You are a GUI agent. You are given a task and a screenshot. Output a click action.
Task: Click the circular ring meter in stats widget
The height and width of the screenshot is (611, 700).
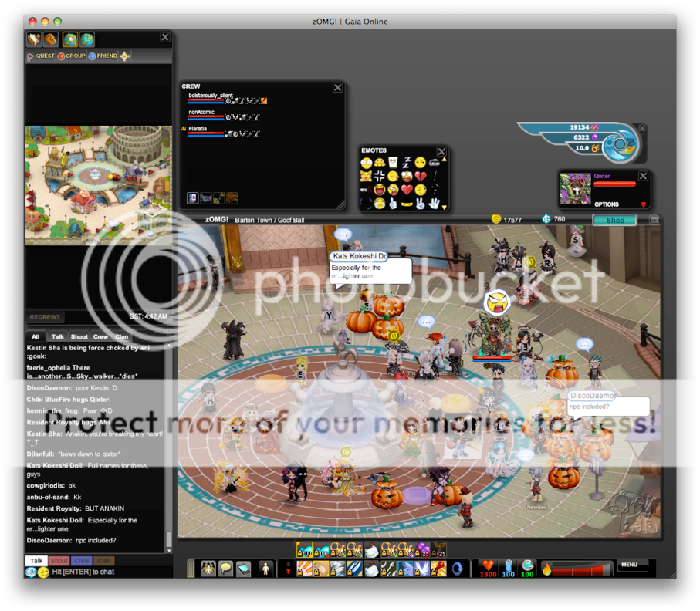[620, 144]
